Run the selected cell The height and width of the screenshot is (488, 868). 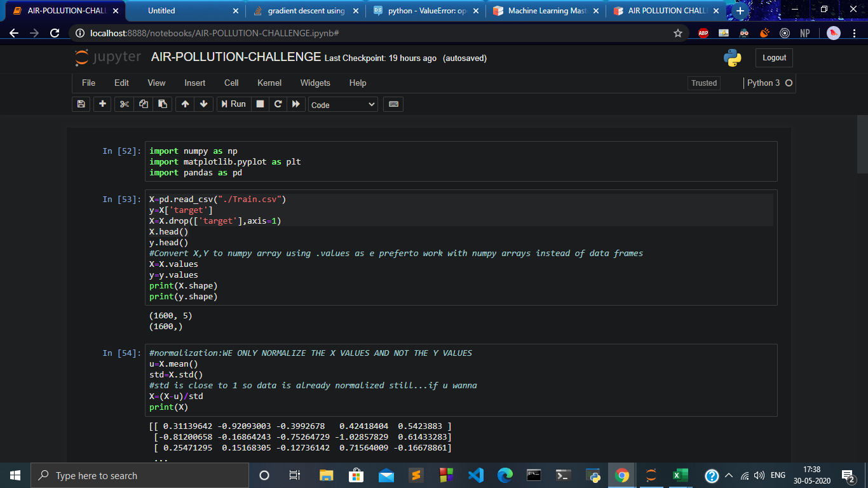click(x=233, y=104)
